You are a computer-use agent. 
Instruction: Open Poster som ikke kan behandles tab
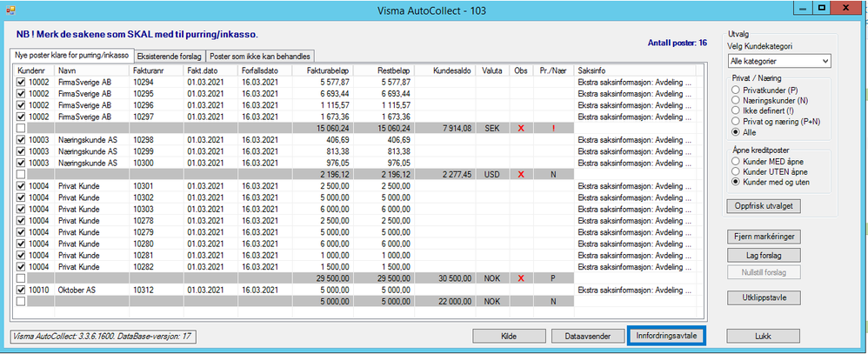[261, 56]
